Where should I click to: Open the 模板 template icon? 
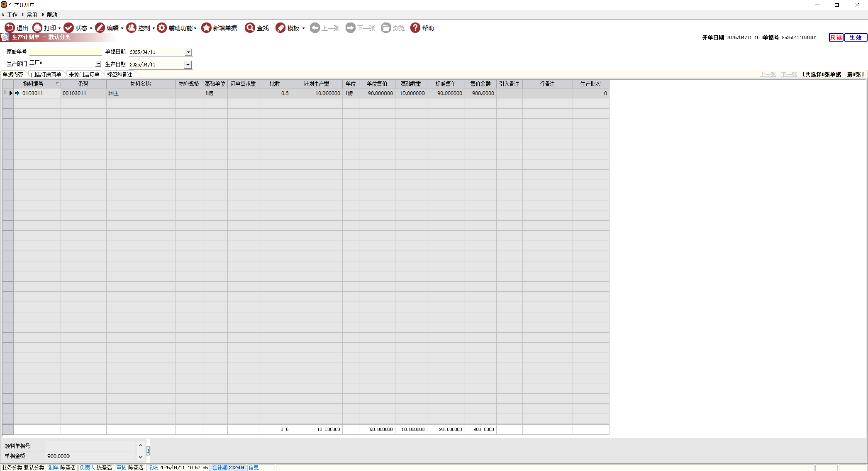point(280,28)
